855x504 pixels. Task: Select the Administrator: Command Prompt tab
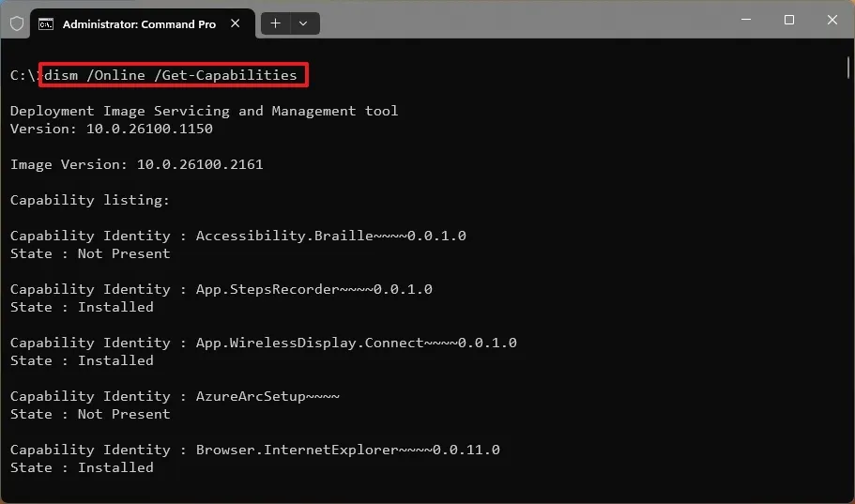tap(143, 24)
